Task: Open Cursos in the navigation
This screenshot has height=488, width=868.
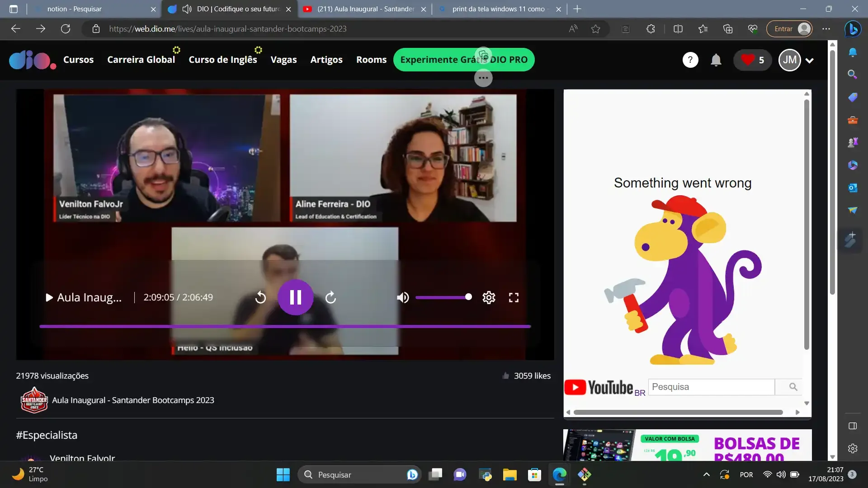Action: click(x=78, y=60)
